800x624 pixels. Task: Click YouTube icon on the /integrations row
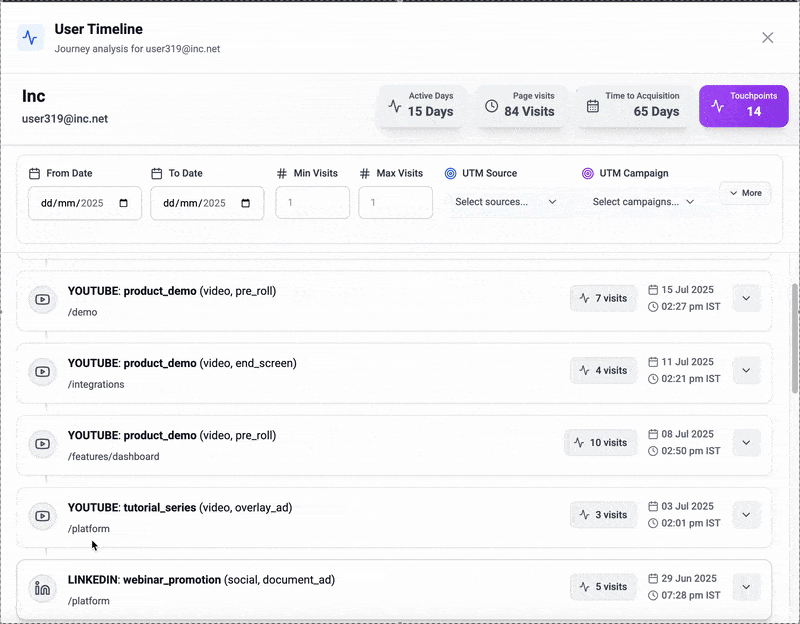43,371
